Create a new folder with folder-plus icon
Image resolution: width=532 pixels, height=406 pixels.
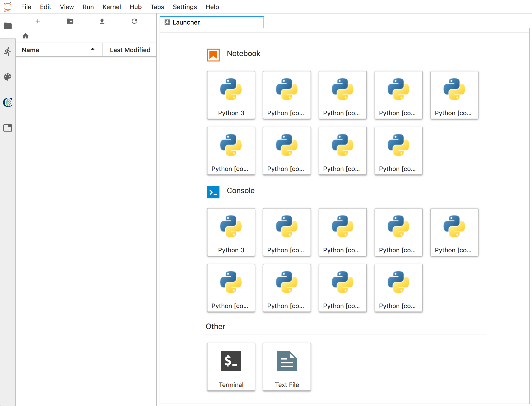(70, 21)
